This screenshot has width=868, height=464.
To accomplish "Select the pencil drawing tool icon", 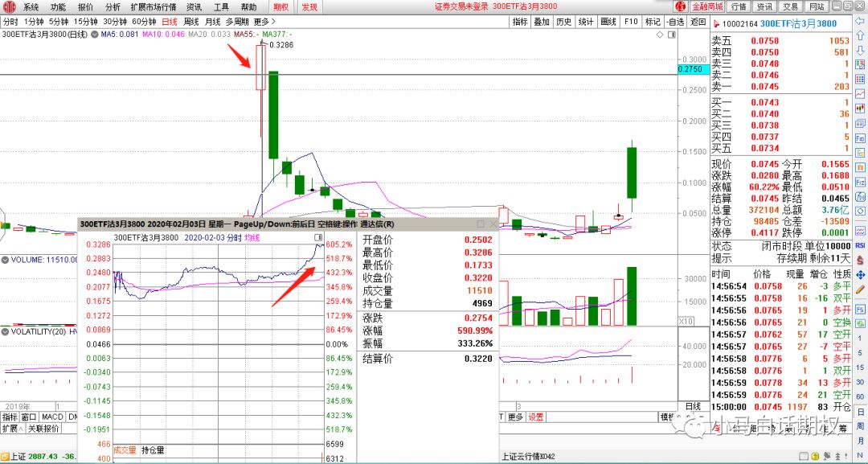I will coord(860,289).
